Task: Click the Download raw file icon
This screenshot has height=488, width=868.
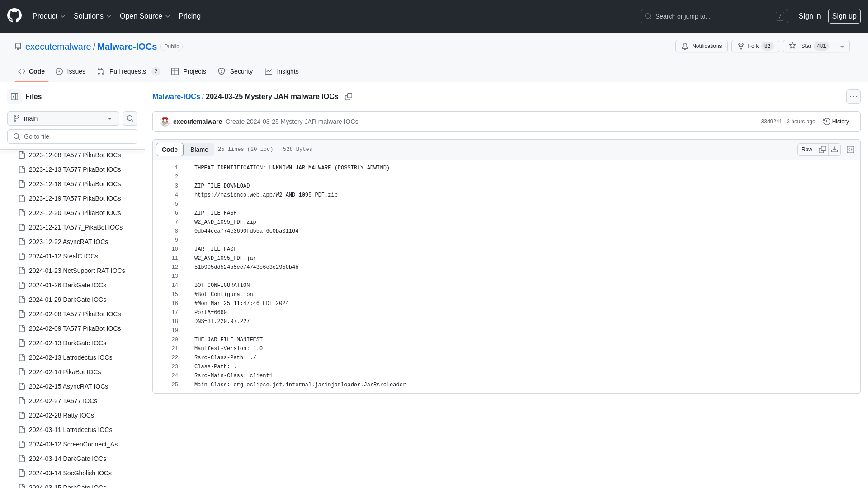Action: click(834, 150)
